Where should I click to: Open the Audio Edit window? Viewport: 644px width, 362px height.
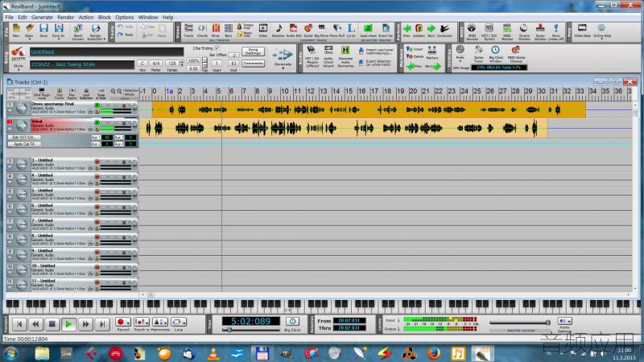point(293,31)
